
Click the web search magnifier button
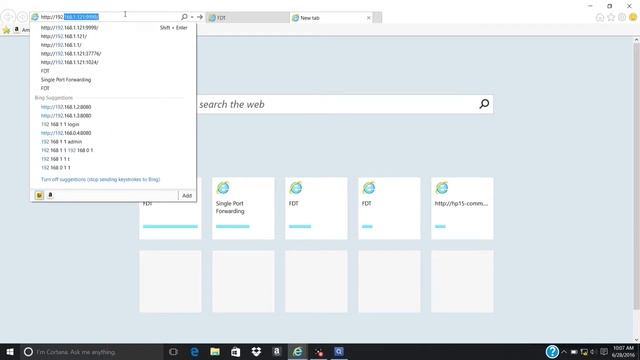(484, 104)
